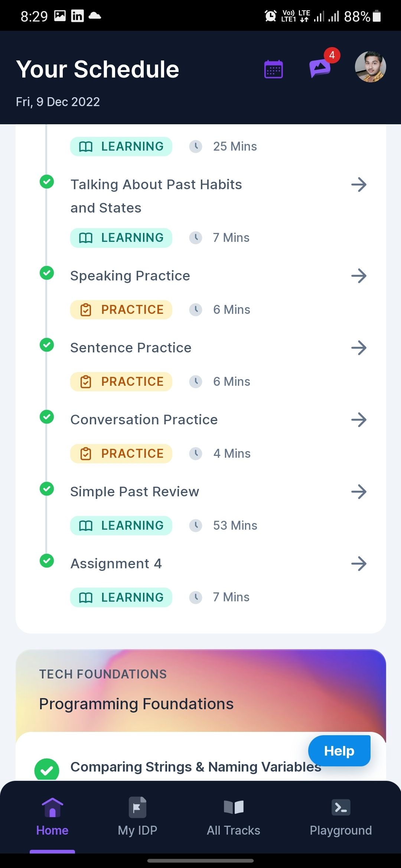Screen dimensions: 401x868
Task: Tap green checkmark beside Comparing Strings & Naming Variables
Action: coord(47,770)
